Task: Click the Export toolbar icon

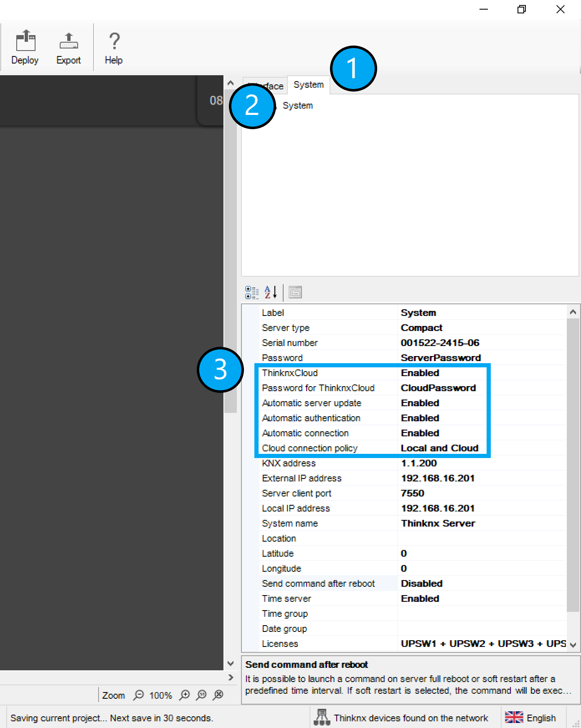Action: click(x=69, y=42)
